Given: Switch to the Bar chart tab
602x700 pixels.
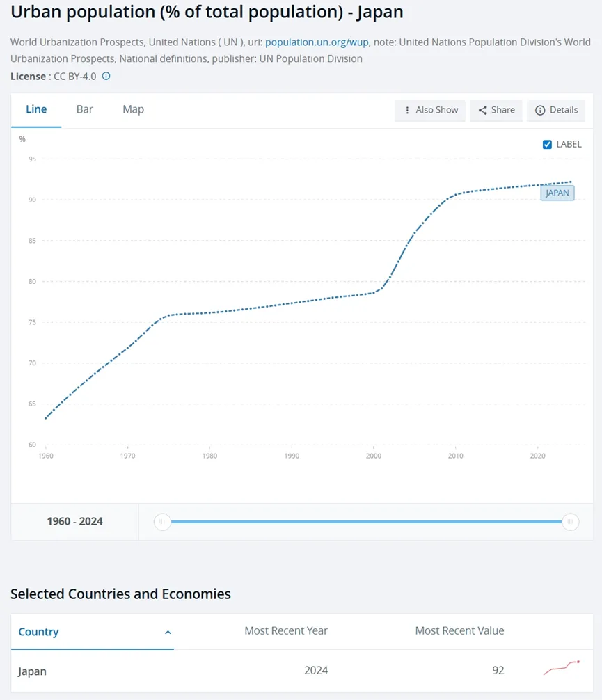Looking at the screenshot, I should [x=85, y=109].
